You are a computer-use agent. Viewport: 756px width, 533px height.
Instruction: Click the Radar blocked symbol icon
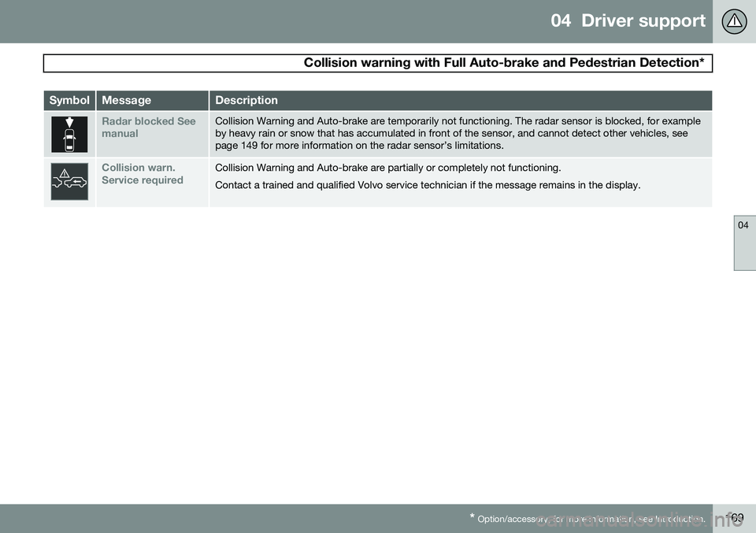(69, 135)
